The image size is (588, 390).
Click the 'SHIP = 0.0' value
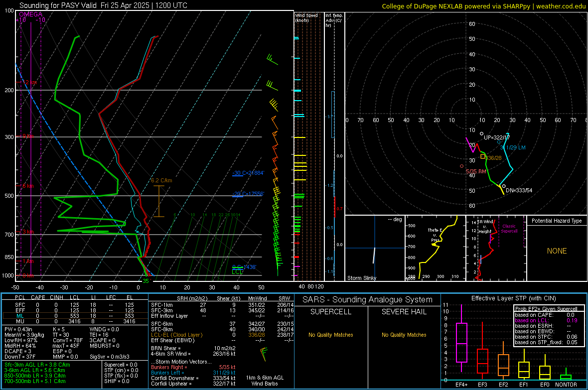[117, 381]
